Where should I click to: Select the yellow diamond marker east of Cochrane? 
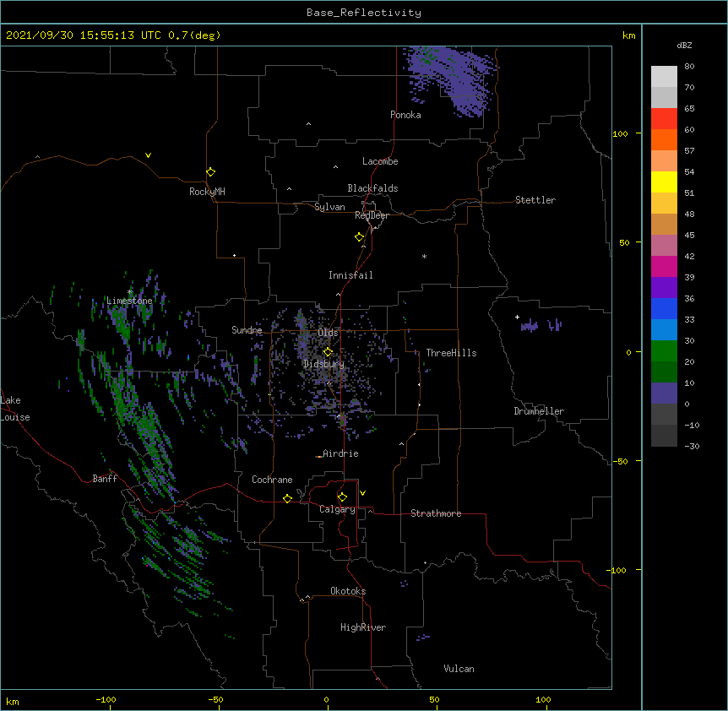[x=287, y=498]
